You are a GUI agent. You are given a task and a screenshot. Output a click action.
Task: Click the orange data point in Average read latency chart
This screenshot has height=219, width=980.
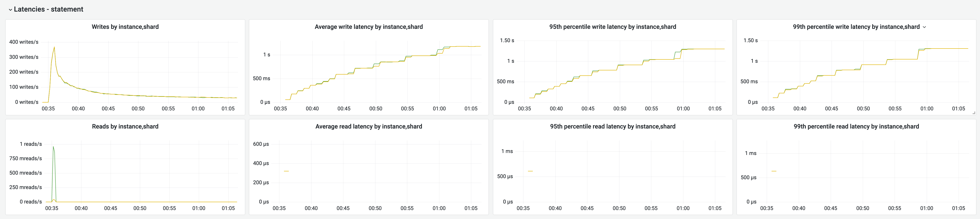coord(286,171)
